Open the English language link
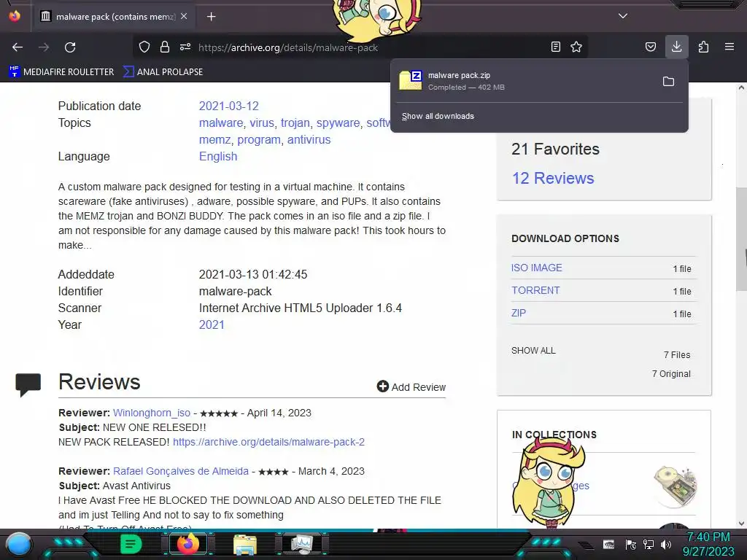Screen dimensions: 747x560 click(217, 156)
